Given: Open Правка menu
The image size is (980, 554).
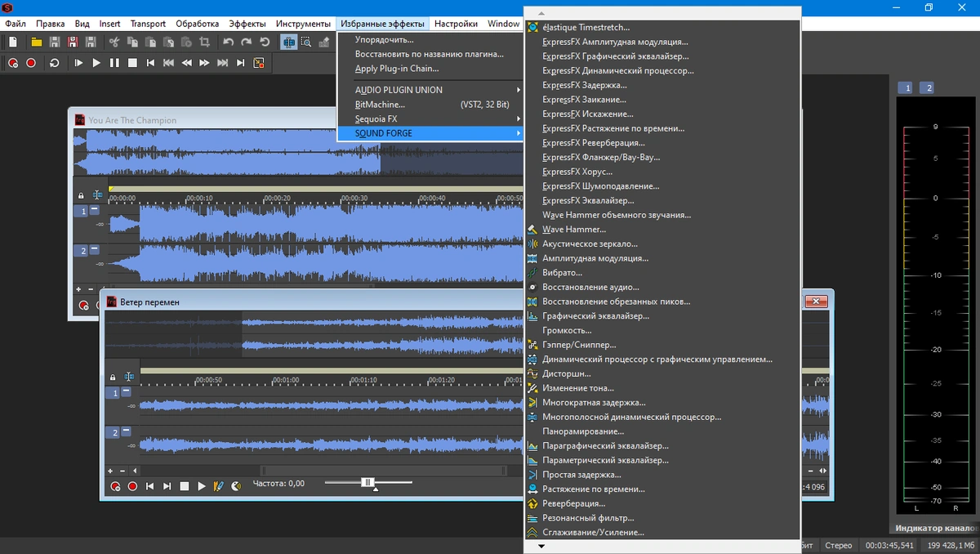Looking at the screenshot, I should (51, 24).
